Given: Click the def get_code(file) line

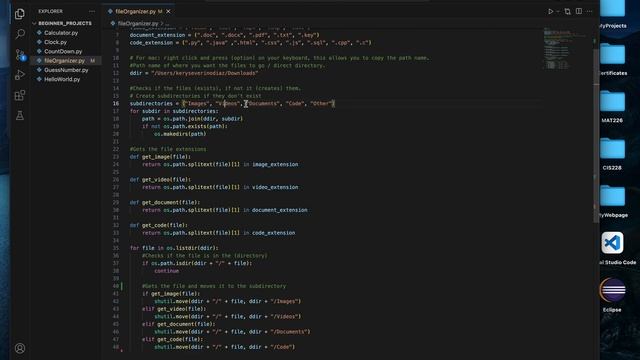Looking at the screenshot, I should 159,225.
